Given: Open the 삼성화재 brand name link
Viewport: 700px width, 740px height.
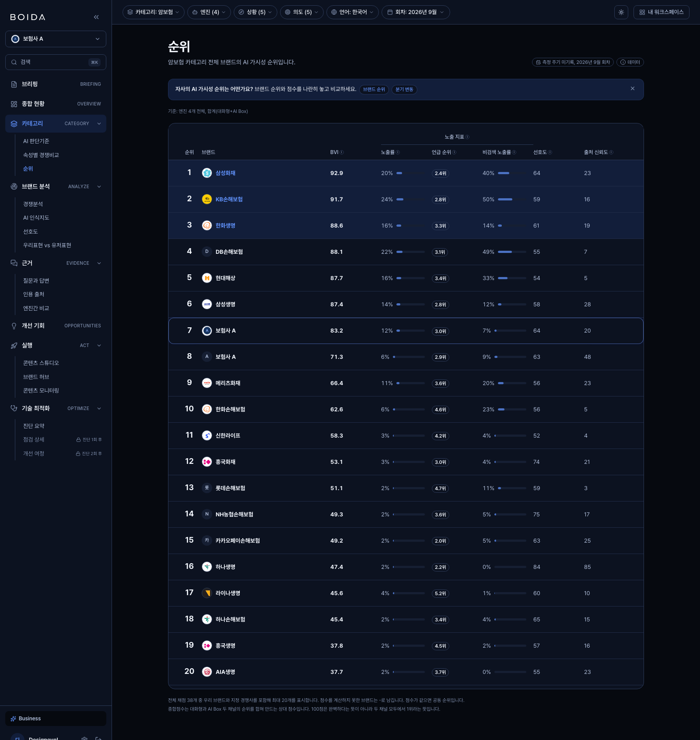Looking at the screenshot, I should (225, 173).
